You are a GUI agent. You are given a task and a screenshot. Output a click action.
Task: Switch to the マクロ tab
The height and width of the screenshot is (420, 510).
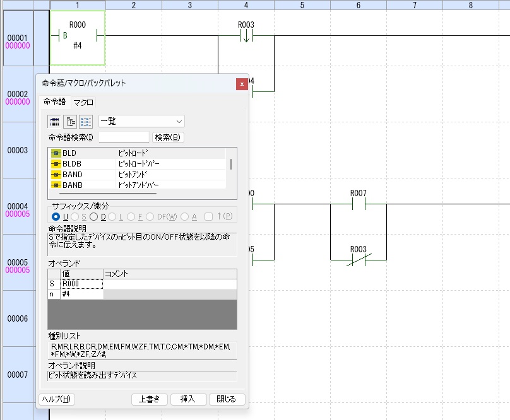[83, 102]
